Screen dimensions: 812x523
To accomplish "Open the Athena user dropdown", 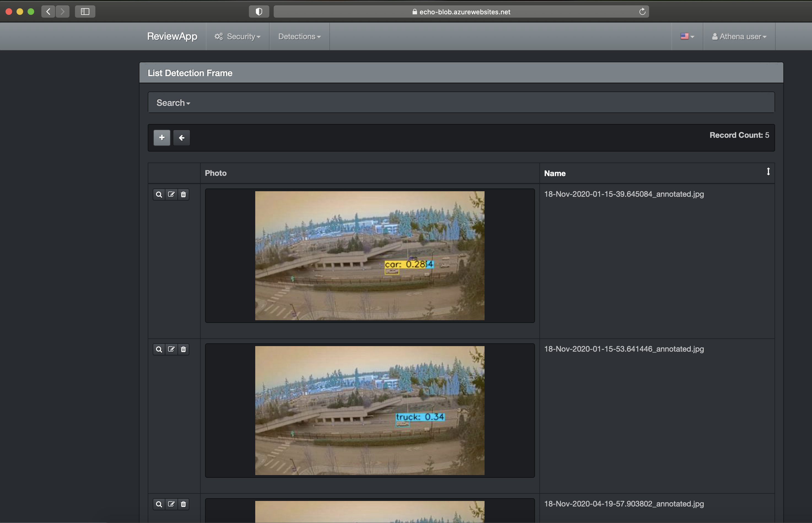I will 739,36.
